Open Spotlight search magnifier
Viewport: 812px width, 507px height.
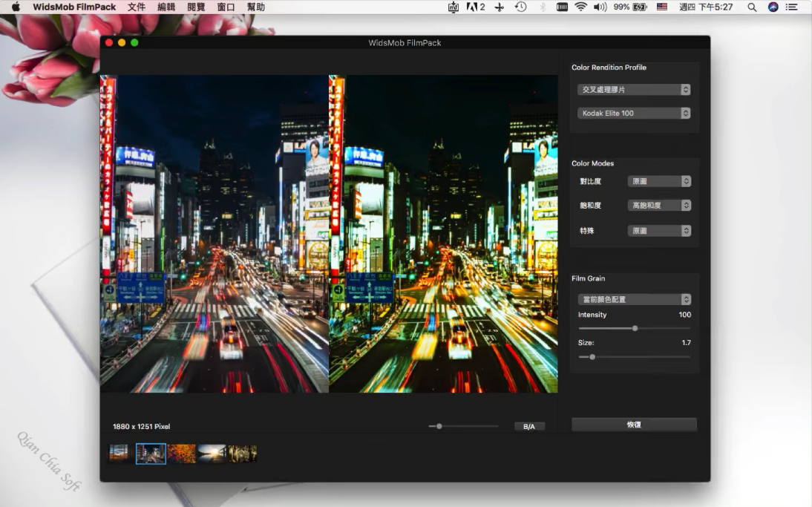point(752,7)
